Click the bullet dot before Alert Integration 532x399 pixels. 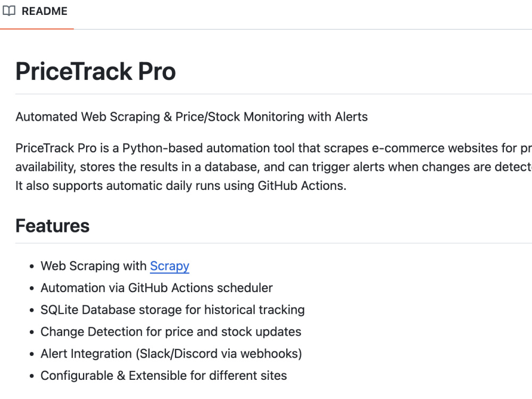(x=32, y=354)
